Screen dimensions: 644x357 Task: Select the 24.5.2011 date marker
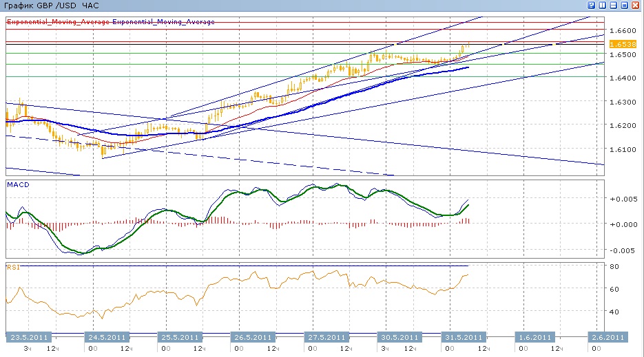107,337
